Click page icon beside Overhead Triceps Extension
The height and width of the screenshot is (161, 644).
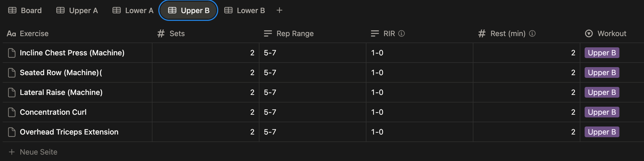[x=12, y=132]
